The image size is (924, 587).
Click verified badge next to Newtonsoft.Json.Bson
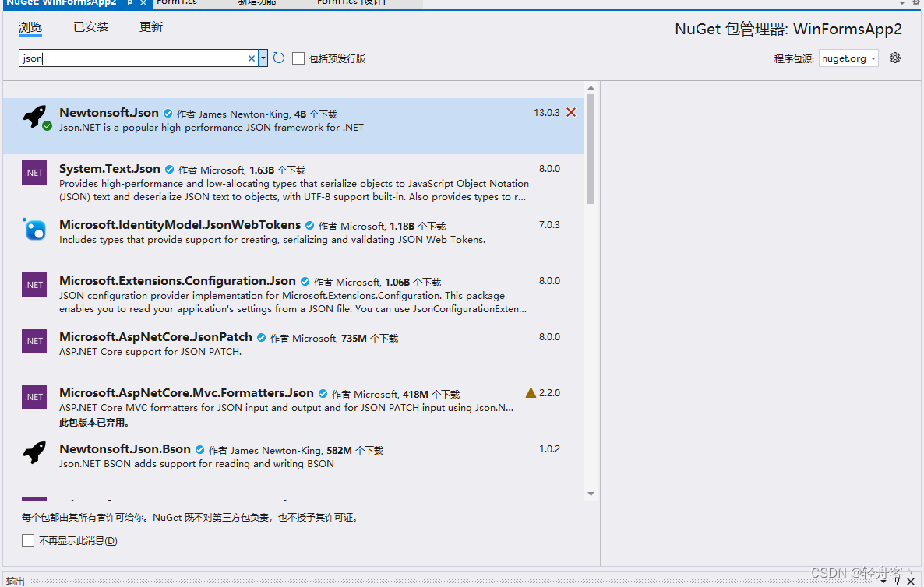point(199,450)
